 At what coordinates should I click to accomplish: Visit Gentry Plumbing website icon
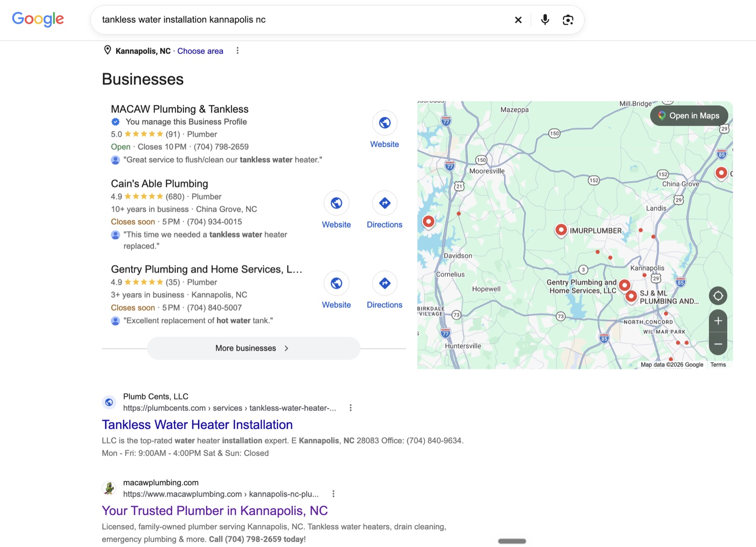click(x=336, y=283)
